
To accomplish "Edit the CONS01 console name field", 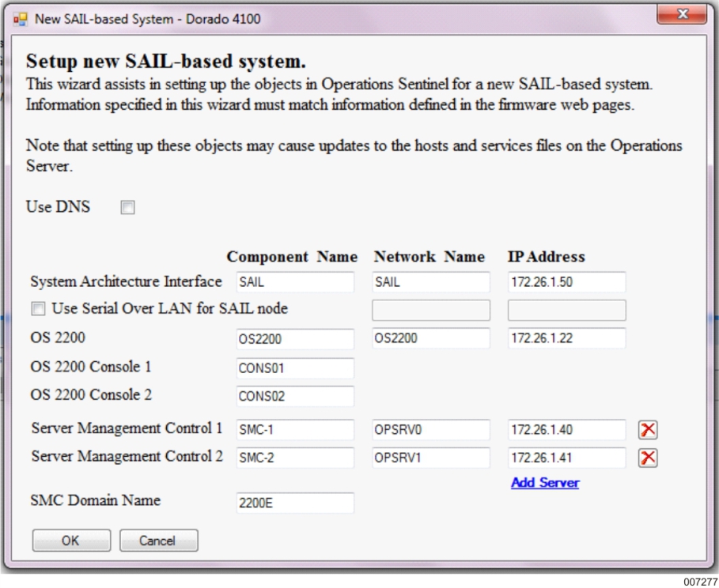I will click(295, 368).
